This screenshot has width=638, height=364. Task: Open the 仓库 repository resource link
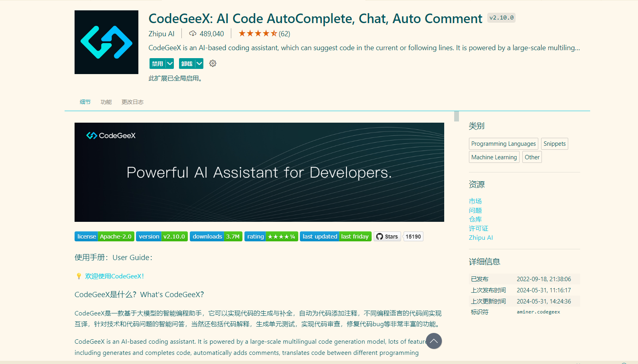tap(475, 219)
